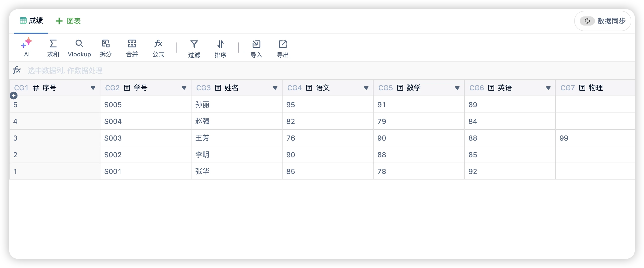Expand the 语文 column dropdown arrow
The width and height of the screenshot is (644, 268).
click(x=366, y=88)
